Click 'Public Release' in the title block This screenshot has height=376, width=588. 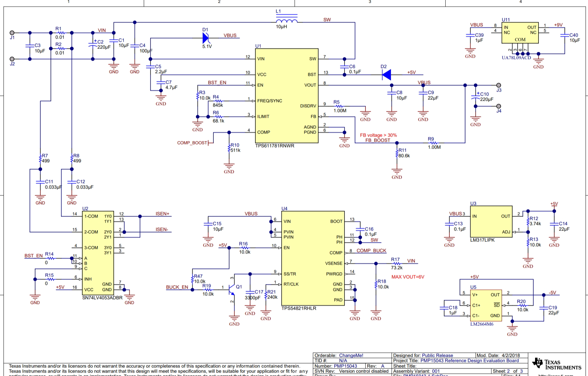pyautogui.click(x=437, y=356)
